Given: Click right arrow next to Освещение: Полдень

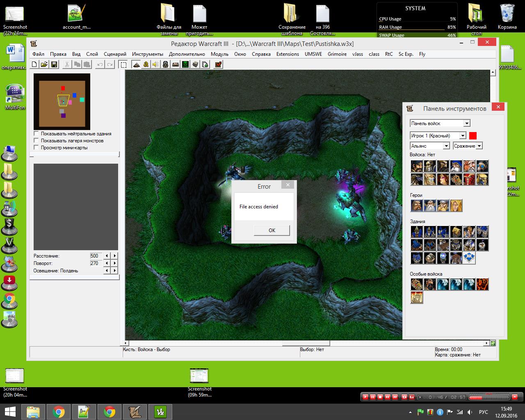Looking at the screenshot, I should click(114, 271).
